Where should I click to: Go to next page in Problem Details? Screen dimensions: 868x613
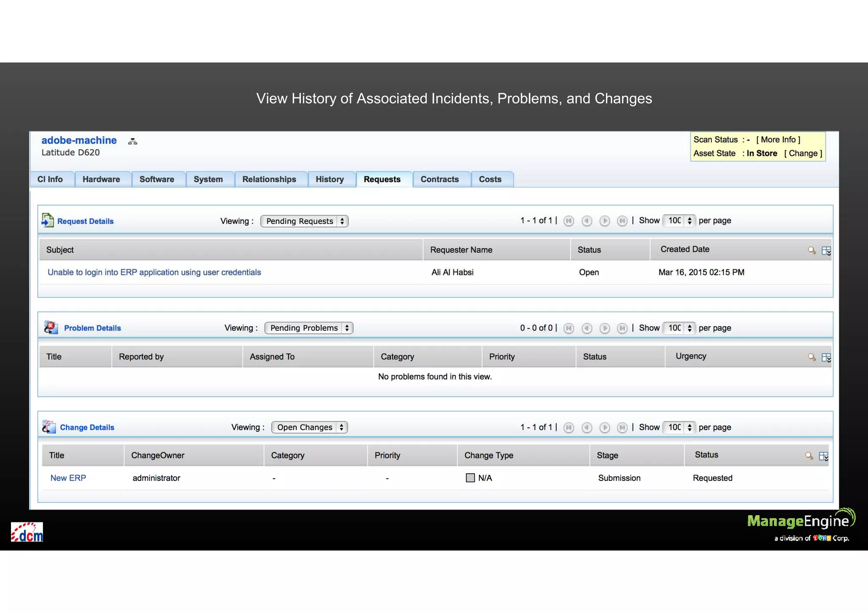[605, 328]
